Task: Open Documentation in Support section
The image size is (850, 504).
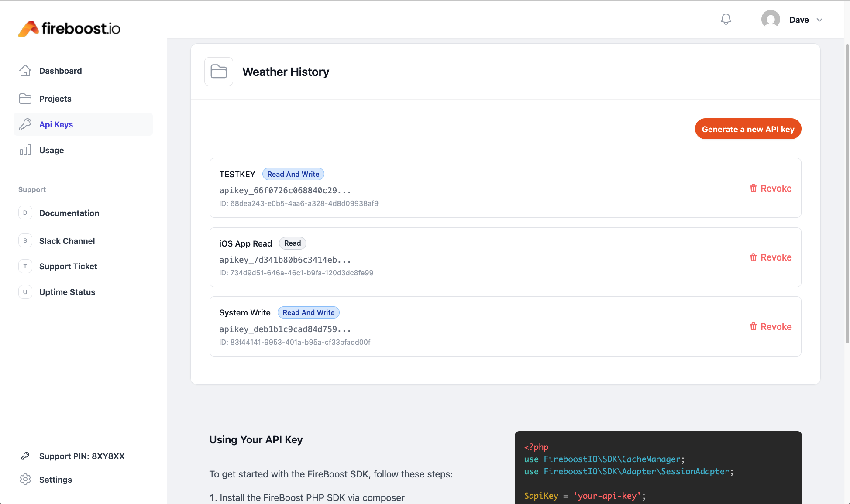Action: [69, 213]
